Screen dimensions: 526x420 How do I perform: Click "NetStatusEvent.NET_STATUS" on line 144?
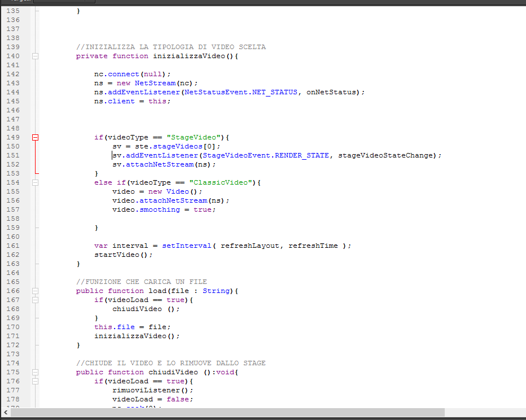pos(241,92)
